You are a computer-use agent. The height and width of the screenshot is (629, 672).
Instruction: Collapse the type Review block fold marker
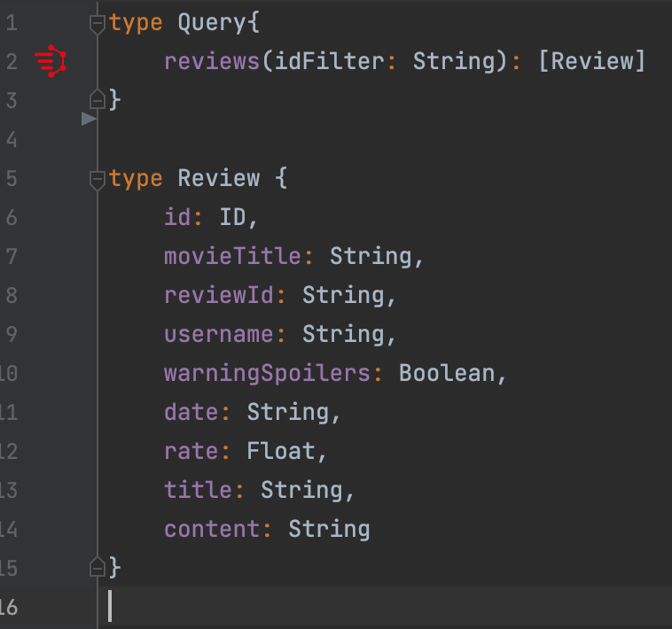pos(98,180)
